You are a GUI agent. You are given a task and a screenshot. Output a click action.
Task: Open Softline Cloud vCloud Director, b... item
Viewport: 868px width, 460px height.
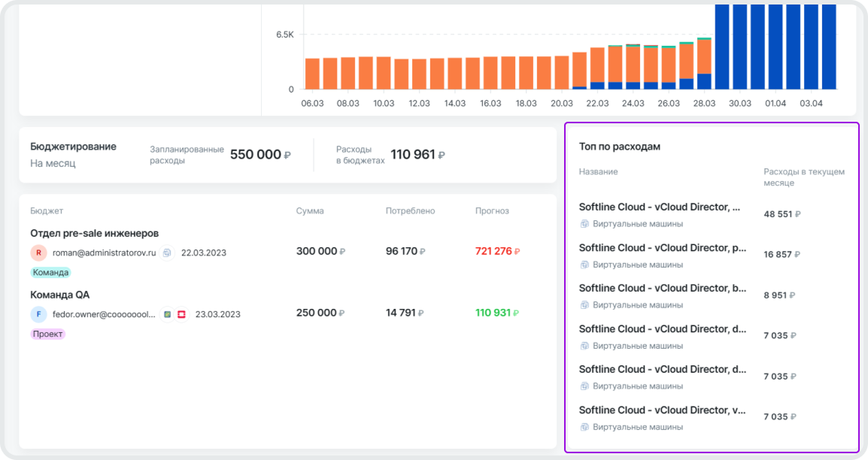[662, 288]
